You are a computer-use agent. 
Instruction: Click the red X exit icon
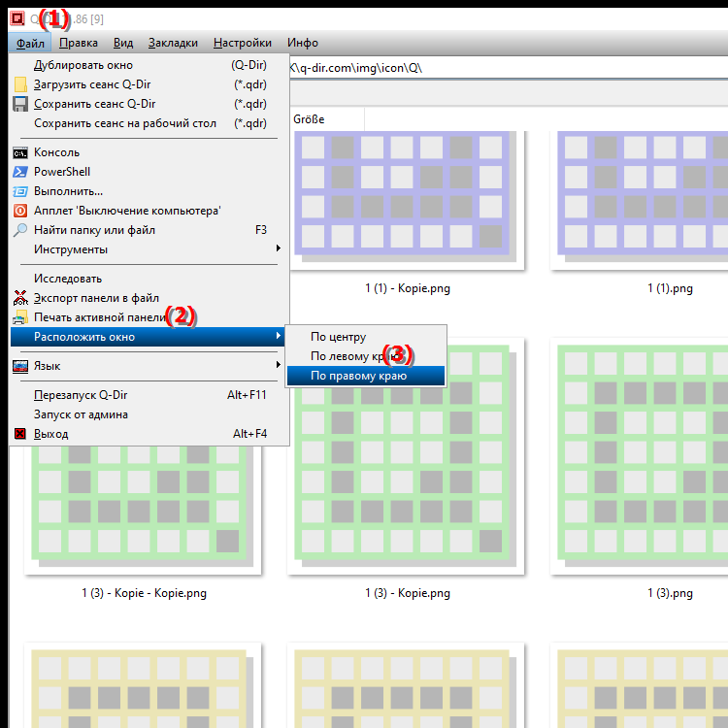coord(20,434)
